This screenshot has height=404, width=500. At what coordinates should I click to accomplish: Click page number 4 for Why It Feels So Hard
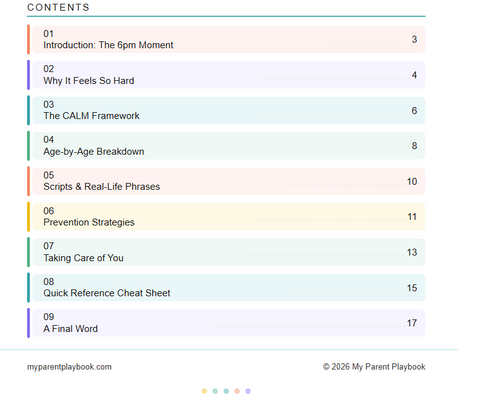(x=414, y=75)
